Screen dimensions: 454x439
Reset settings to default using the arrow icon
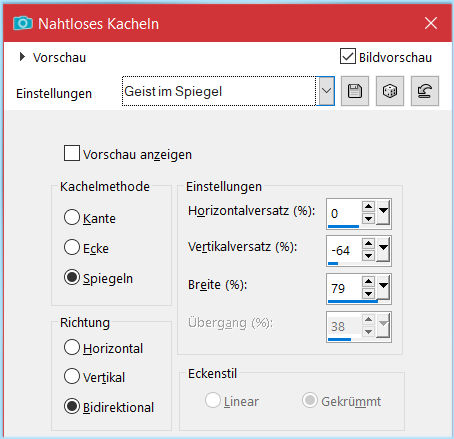point(425,91)
